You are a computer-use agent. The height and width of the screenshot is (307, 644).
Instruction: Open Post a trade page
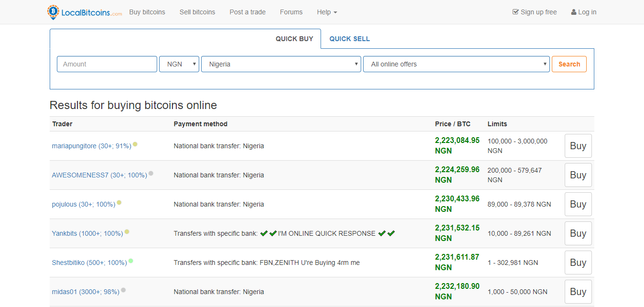coord(247,12)
